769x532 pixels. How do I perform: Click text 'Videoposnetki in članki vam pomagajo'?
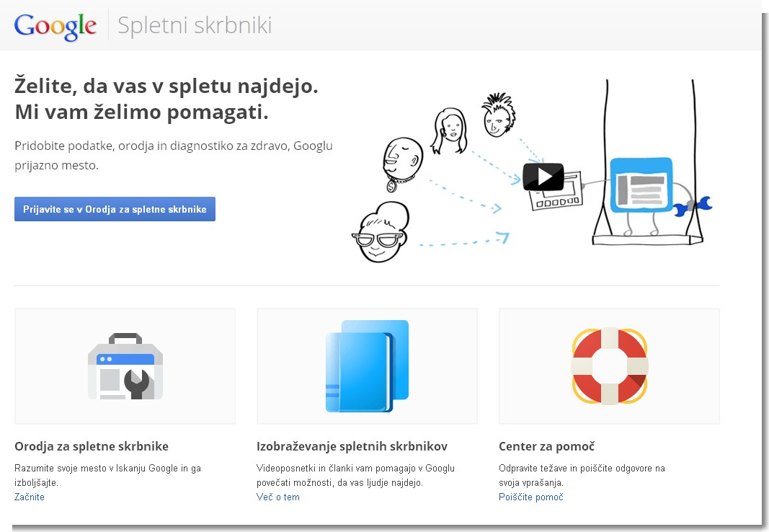[355, 475]
